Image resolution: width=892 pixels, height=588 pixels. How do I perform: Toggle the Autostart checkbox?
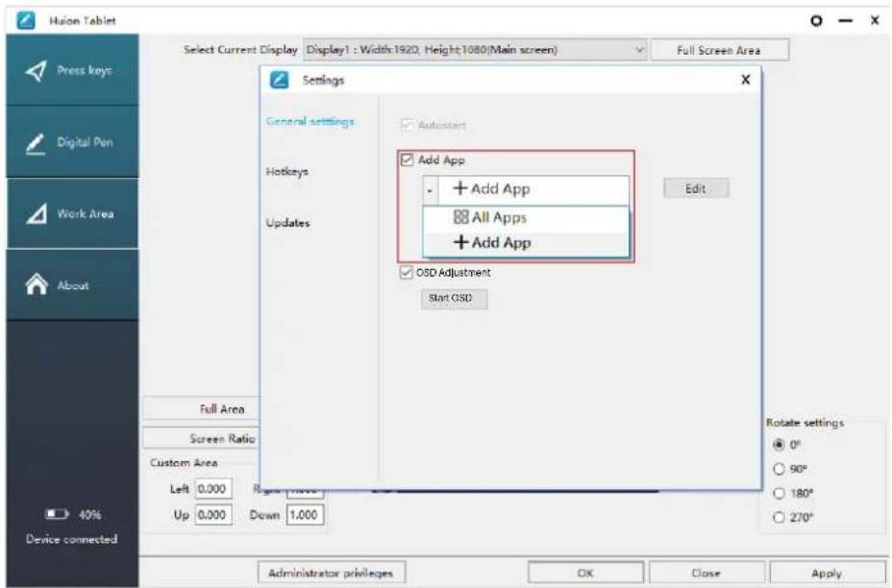(x=407, y=125)
